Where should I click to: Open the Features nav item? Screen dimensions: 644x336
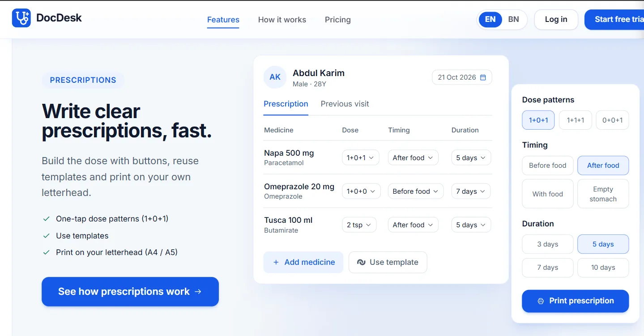223,20
